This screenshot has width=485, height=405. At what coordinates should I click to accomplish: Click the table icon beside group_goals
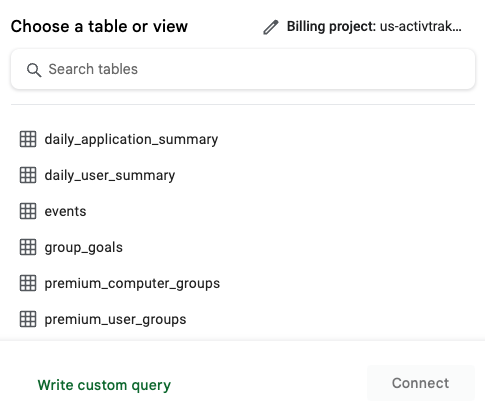point(28,247)
